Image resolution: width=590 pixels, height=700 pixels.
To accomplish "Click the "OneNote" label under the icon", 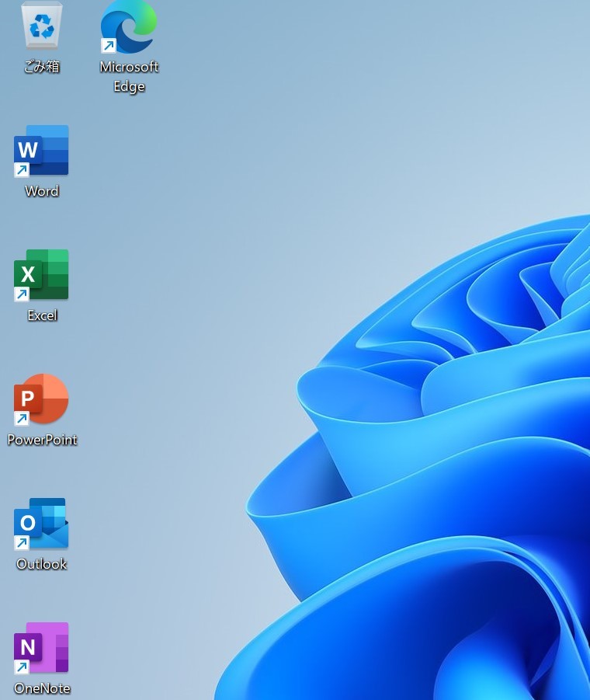I will (x=42, y=688).
